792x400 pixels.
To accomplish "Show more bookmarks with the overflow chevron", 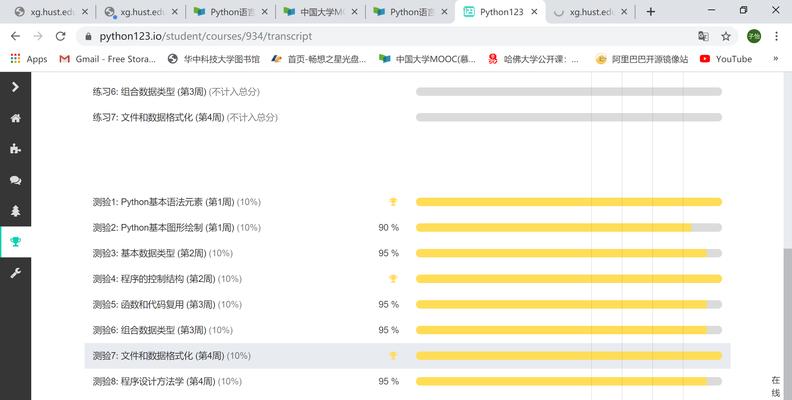I will 776,59.
